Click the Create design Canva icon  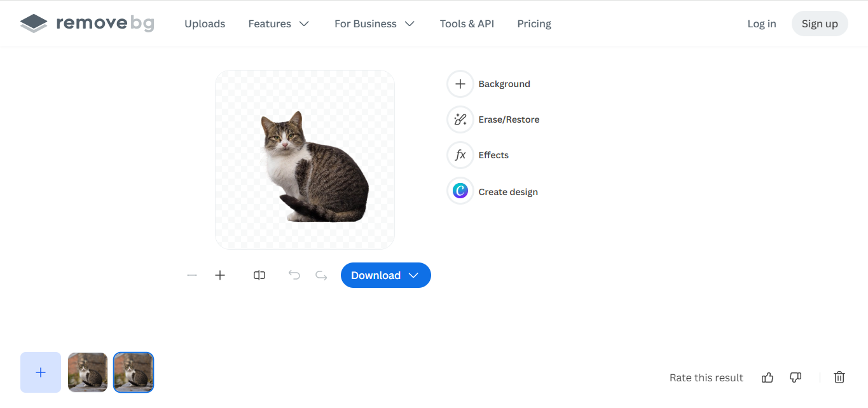click(460, 191)
